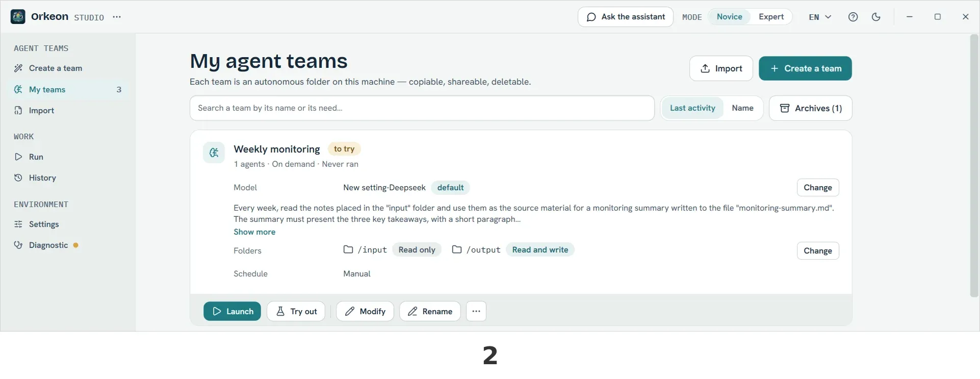Click the /input folder icon
Viewport: 980px width, 379px height.
pyautogui.click(x=348, y=249)
